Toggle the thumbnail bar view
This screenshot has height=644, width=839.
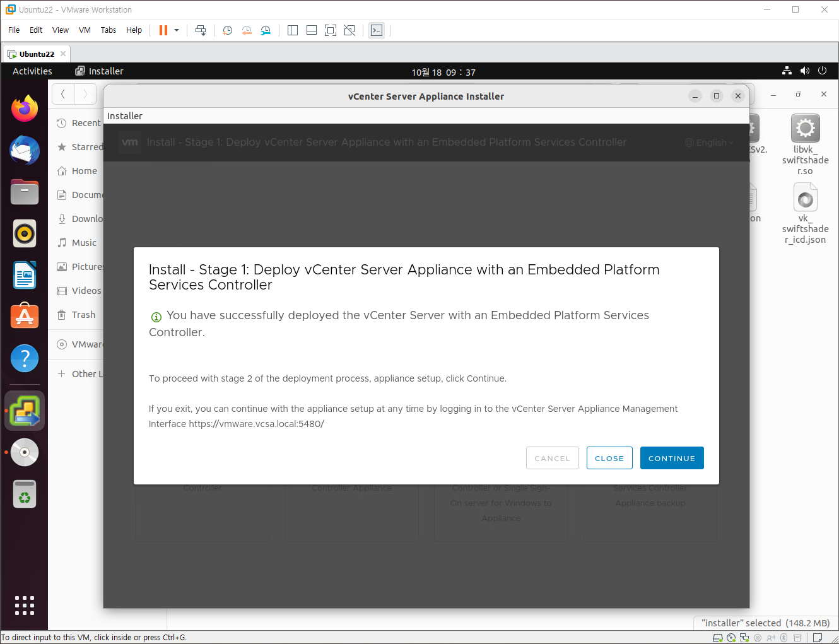pyautogui.click(x=312, y=30)
